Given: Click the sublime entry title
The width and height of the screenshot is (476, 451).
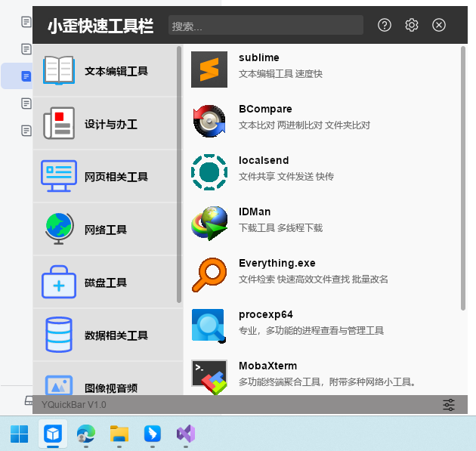Looking at the screenshot, I should pyautogui.click(x=259, y=57).
